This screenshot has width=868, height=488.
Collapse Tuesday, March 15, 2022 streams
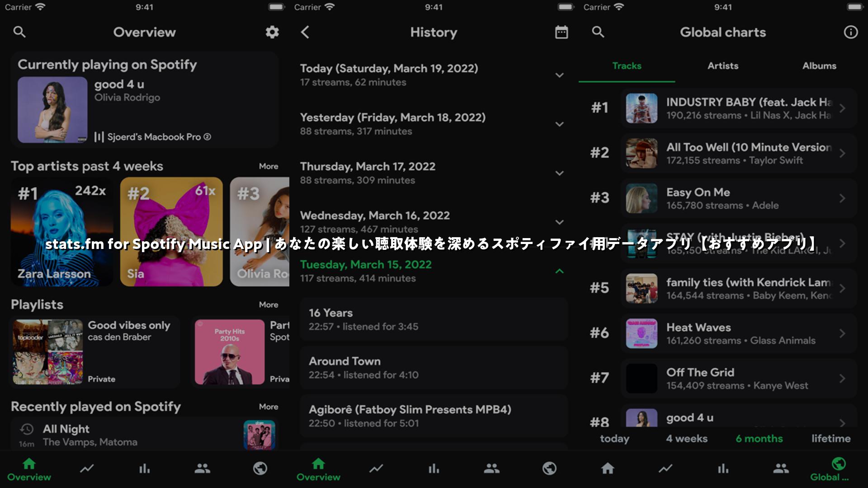(560, 271)
